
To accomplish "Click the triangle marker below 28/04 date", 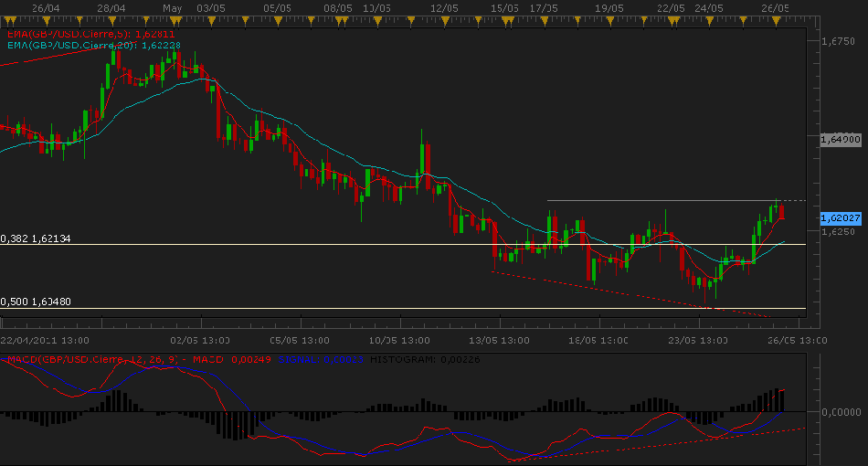I will (111, 18).
